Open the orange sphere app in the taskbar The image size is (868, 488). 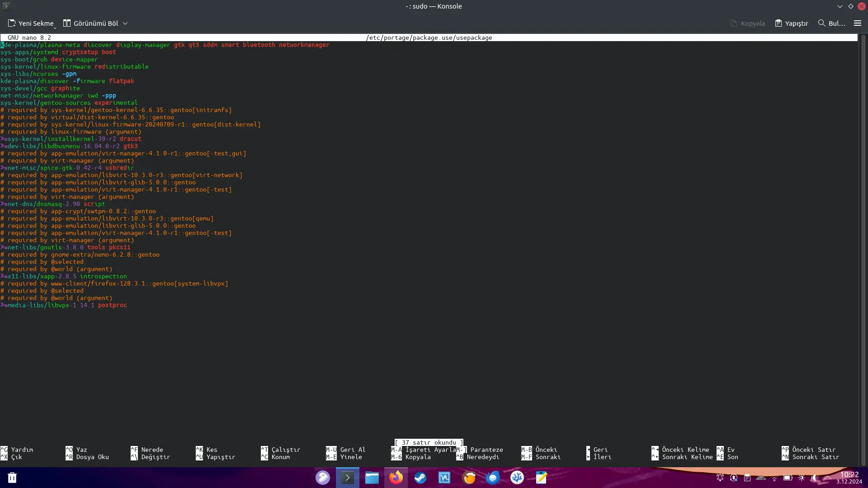point(469,478)
